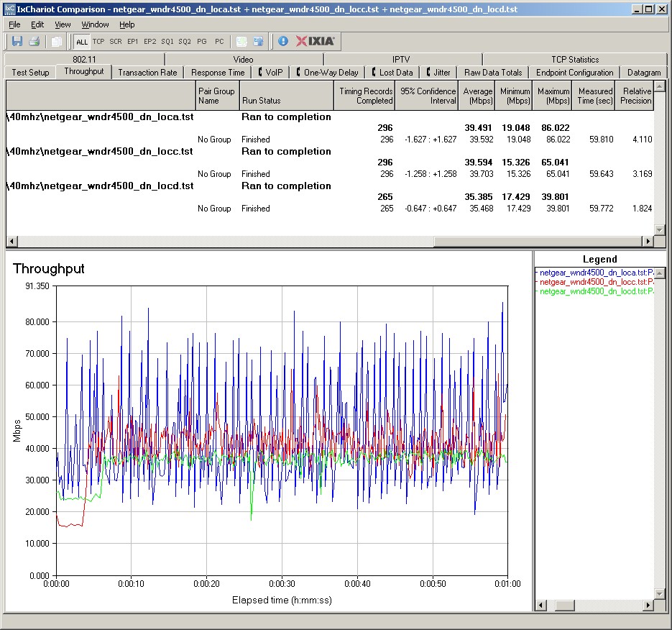This screenshot has height=630, width=672.
Task: Toggle the EP1 filter button
Action: [x=132, y=42]
